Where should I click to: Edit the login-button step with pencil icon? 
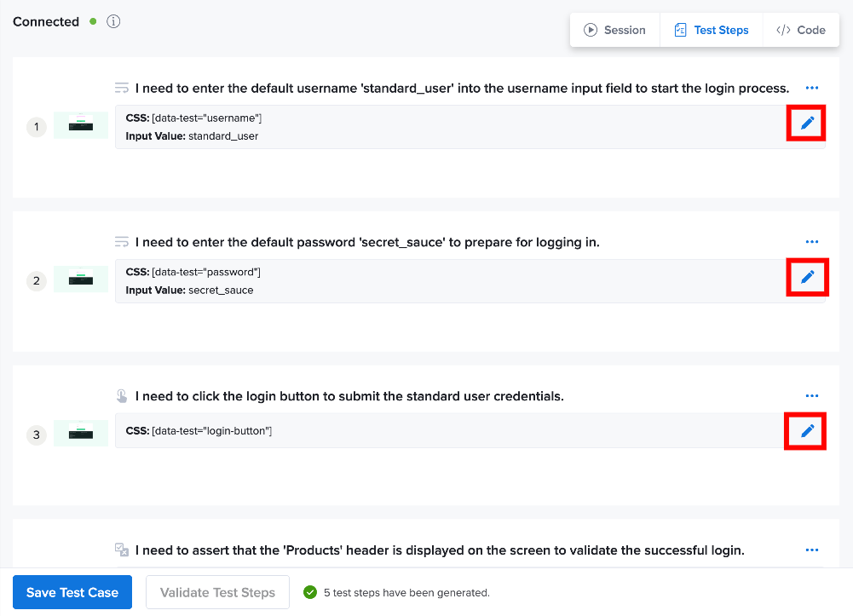pos(807,430)
